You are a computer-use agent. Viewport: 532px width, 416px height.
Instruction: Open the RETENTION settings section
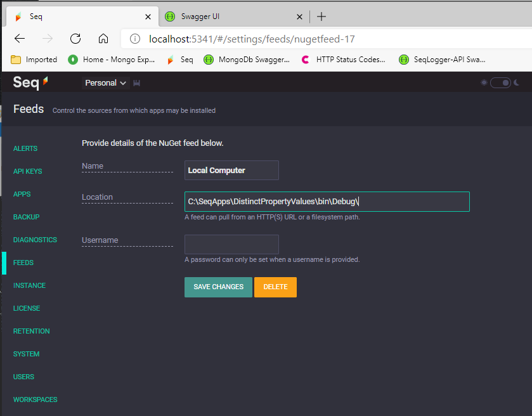coord(32,331)
